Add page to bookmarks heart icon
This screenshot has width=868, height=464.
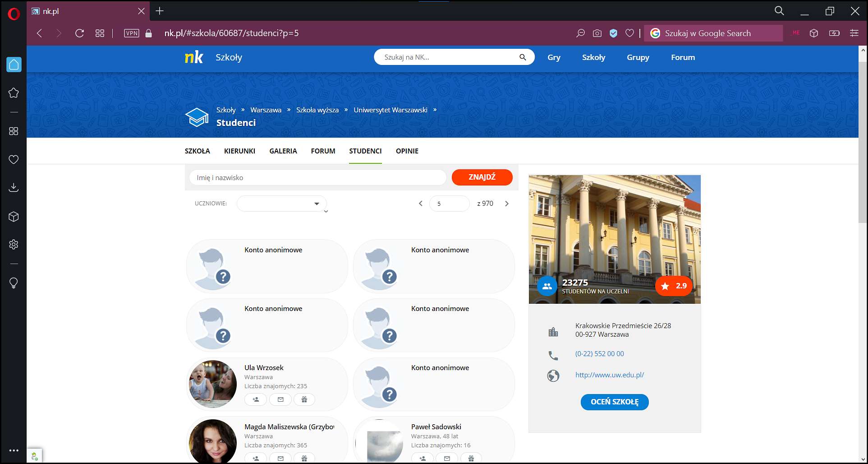click(x=630, y=33)
